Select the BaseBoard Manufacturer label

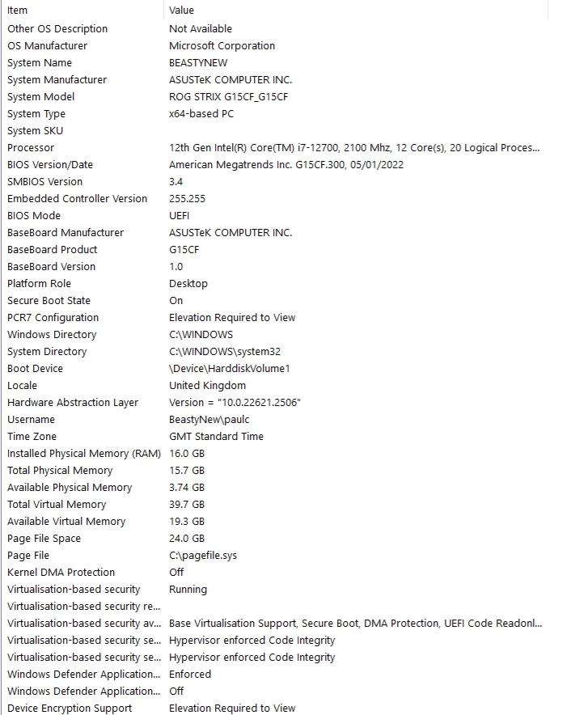[66, 233]
